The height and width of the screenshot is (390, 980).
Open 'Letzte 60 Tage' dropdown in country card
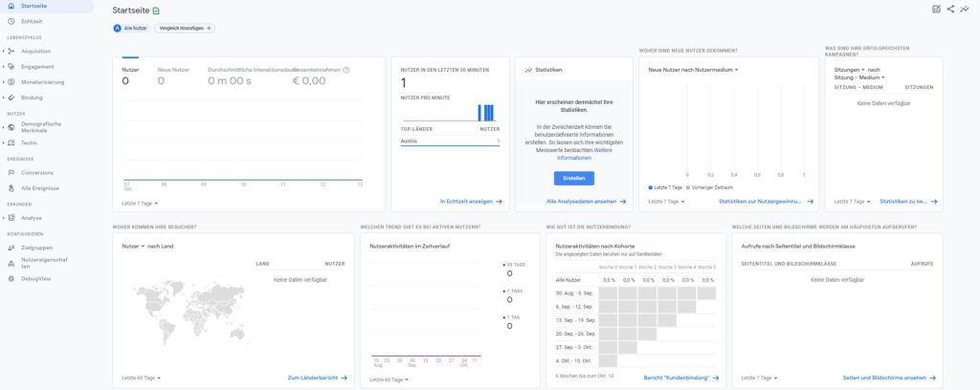[x=142, y=379]
